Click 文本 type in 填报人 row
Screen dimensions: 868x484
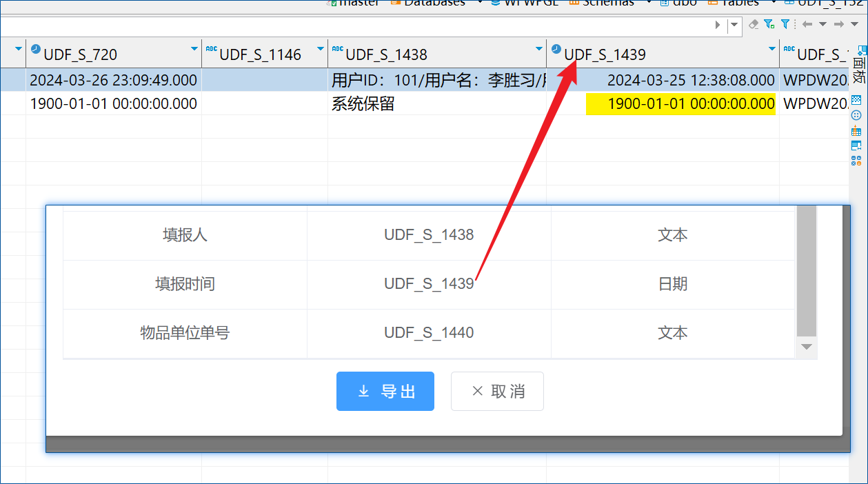tap(673, 235)
